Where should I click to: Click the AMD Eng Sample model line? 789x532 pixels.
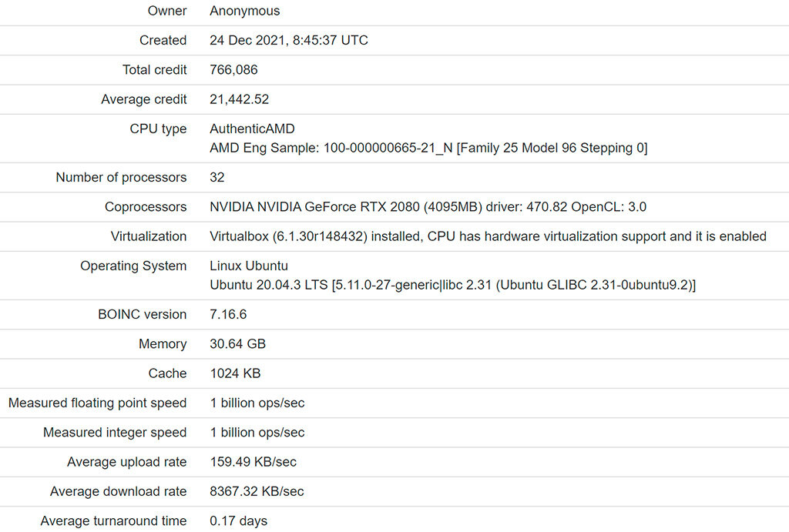coord(428,148)
